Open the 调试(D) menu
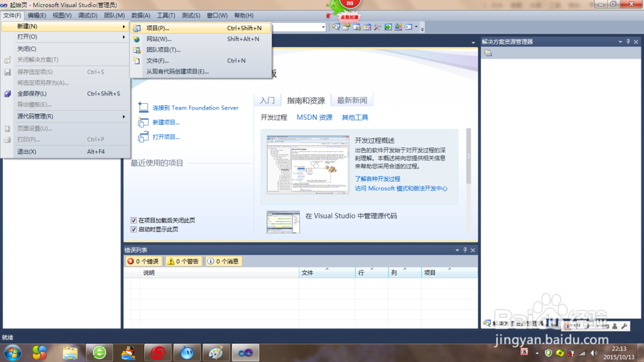Screen dimensions: 644x362 [88, 15]
